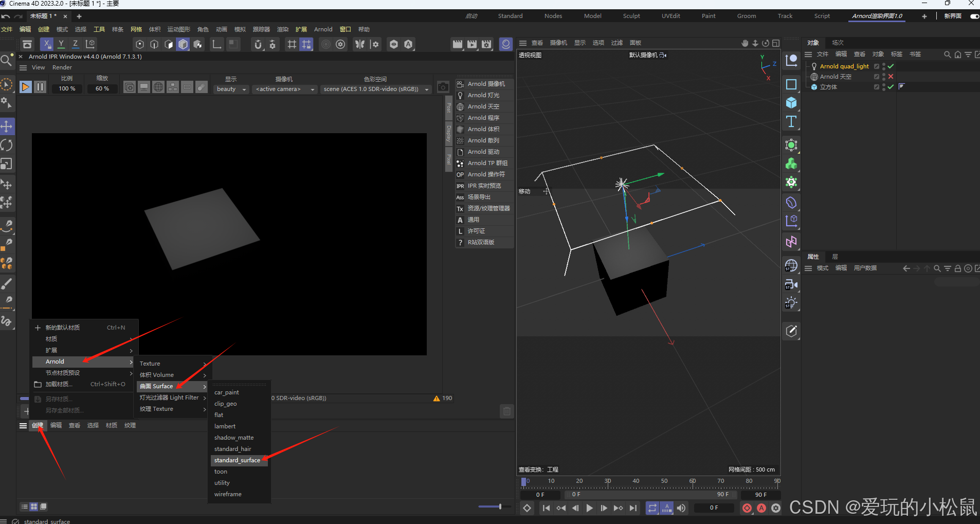Open the color space ACES dropdown
This screenshot has width=980, height=524.
(376, 89)
